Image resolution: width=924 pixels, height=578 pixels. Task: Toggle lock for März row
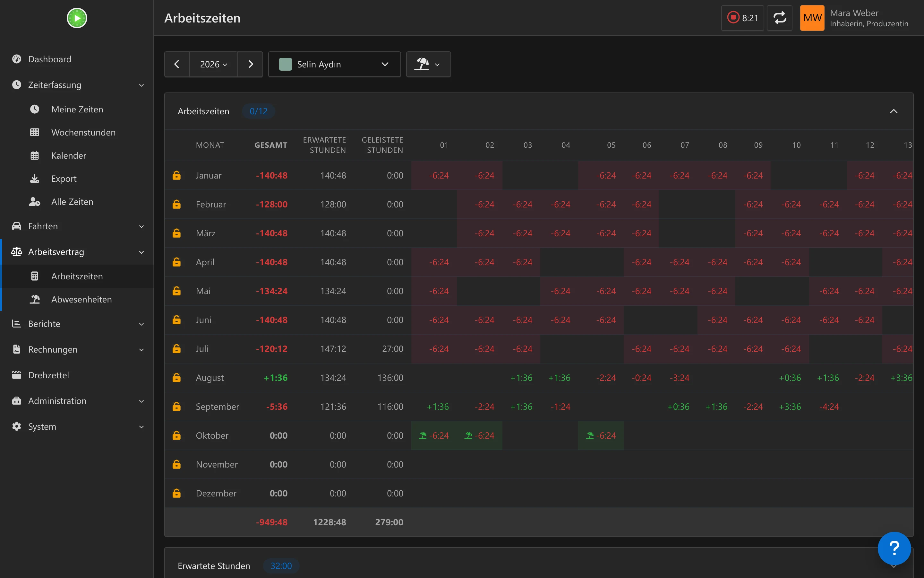[176, 233]
